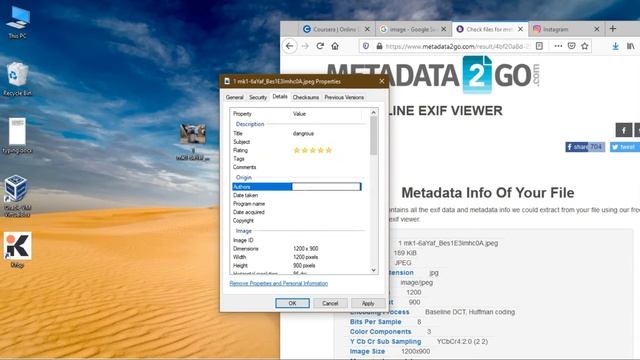
Task: Show site security padlock info
Action: (379, 46)
